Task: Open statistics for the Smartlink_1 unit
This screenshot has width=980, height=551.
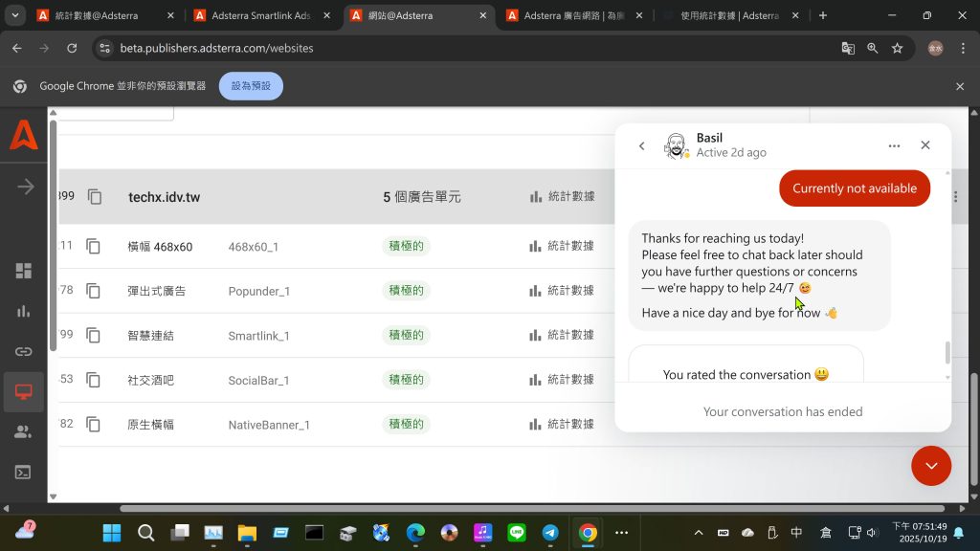Action: click(x=562, y=336)
